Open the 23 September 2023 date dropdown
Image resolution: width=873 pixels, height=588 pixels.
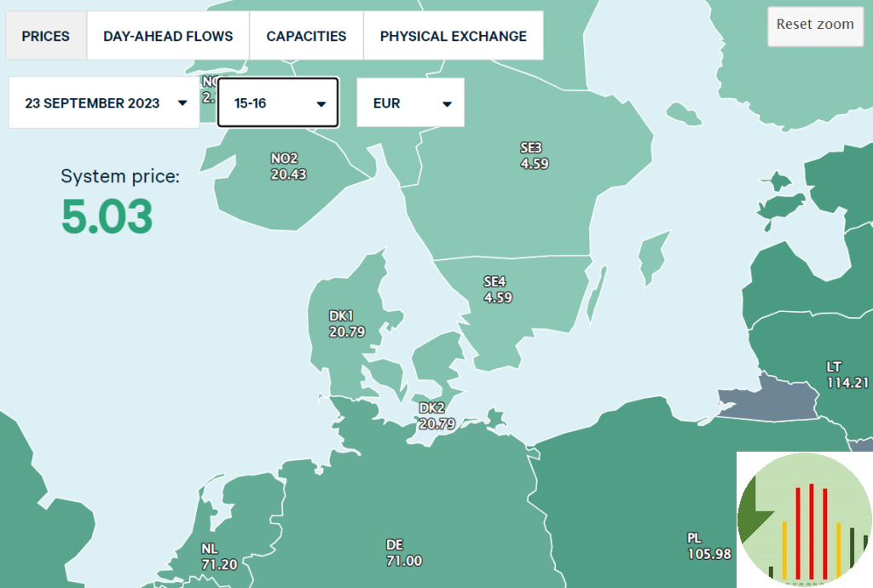(x=104, y=103)
